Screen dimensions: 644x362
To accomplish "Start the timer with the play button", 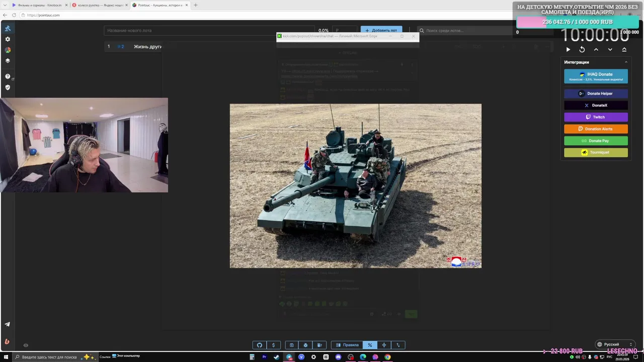I will (x=568, y=49).
